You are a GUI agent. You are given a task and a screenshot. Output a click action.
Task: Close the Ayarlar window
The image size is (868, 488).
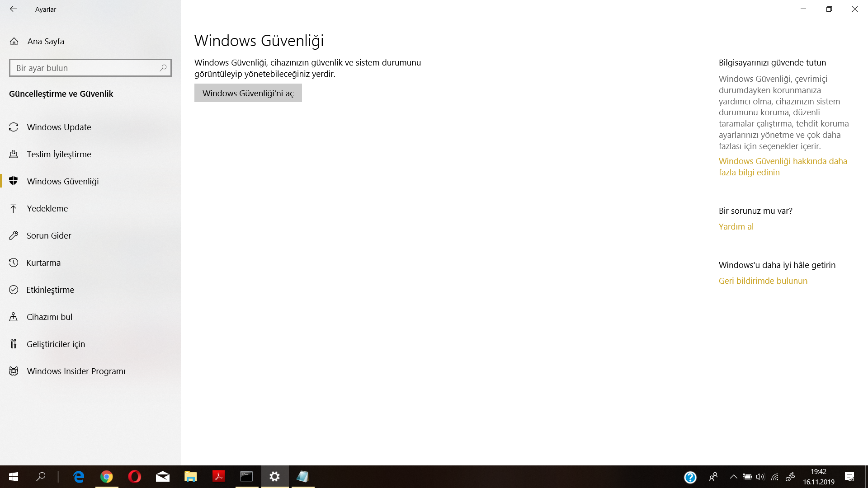click(855, 9)
